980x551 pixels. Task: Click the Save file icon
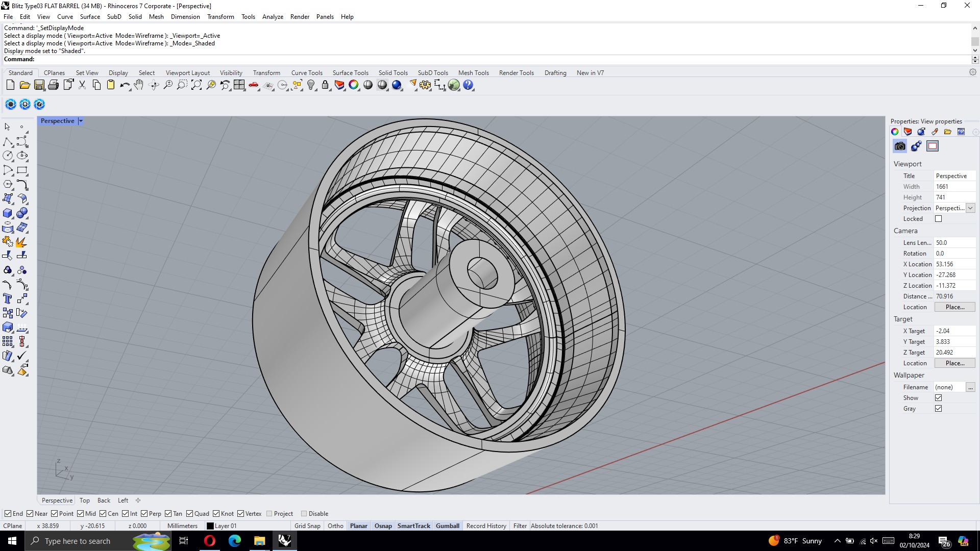pos(39,85)
